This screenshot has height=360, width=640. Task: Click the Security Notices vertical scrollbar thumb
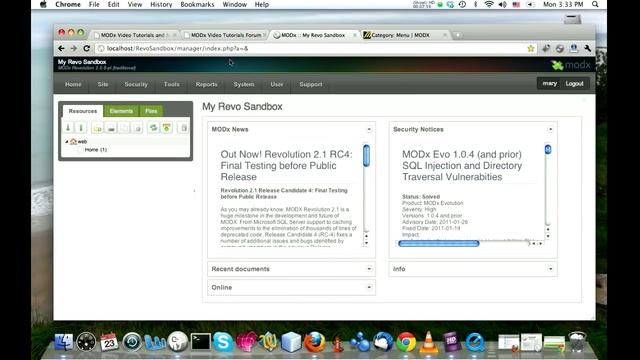tap(548, 149)
